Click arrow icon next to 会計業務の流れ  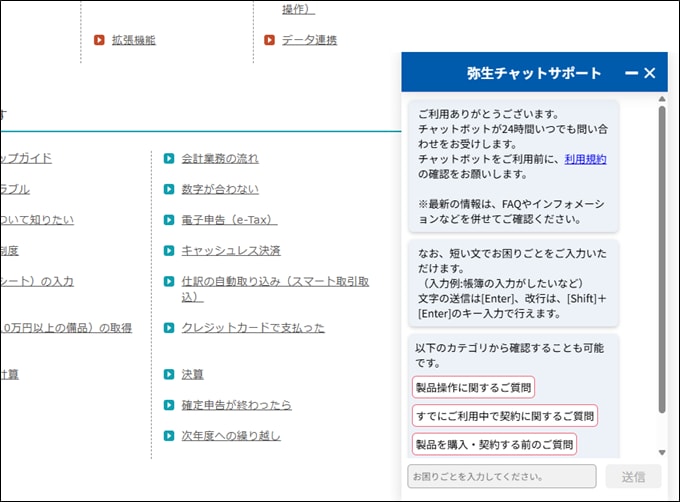pos(169,158)
